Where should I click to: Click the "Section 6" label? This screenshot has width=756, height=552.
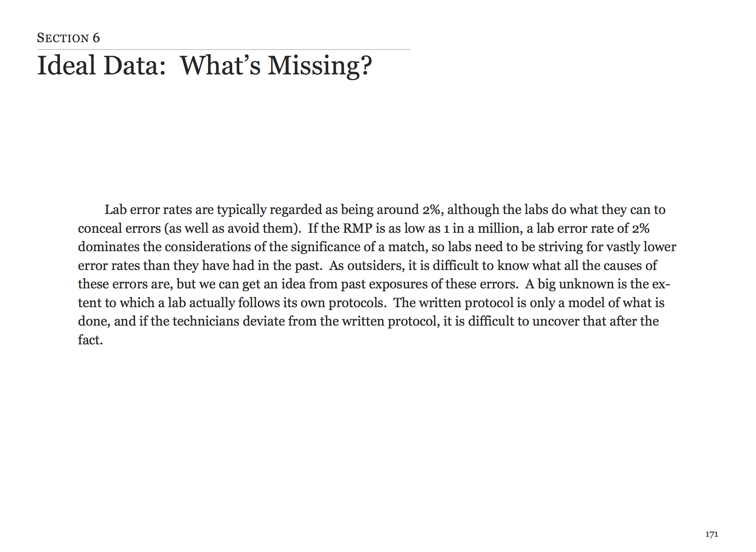point(68,38)
